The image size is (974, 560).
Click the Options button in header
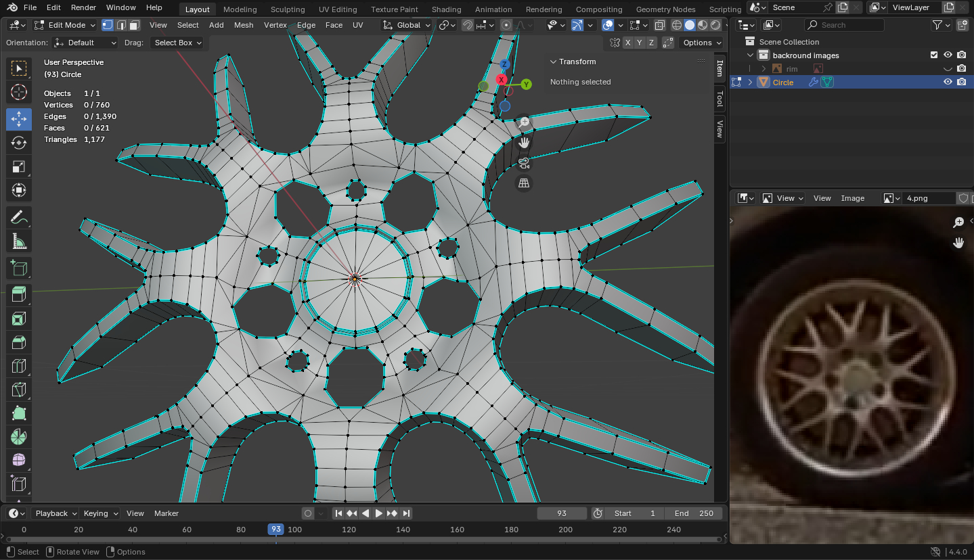[701, 43]
